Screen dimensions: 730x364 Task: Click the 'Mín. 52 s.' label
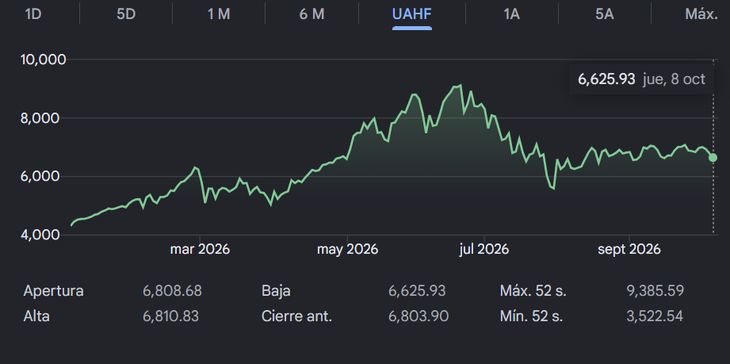click(531, 317)
